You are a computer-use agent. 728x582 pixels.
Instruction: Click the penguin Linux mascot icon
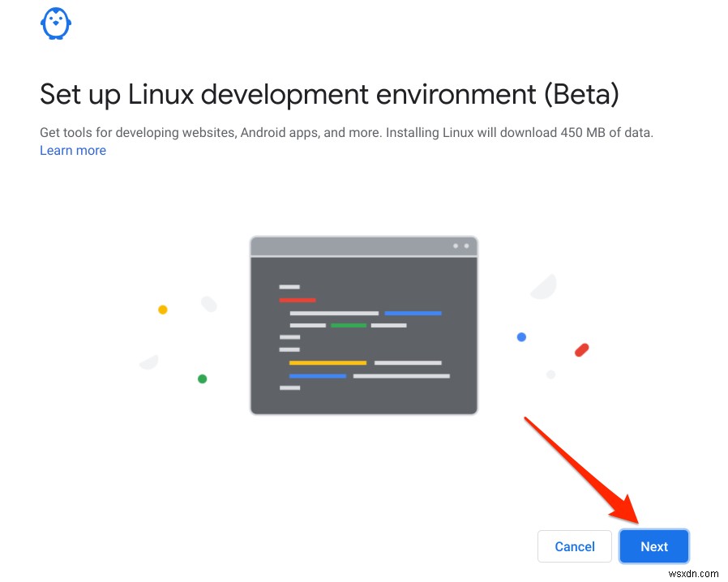pos(55,24)
